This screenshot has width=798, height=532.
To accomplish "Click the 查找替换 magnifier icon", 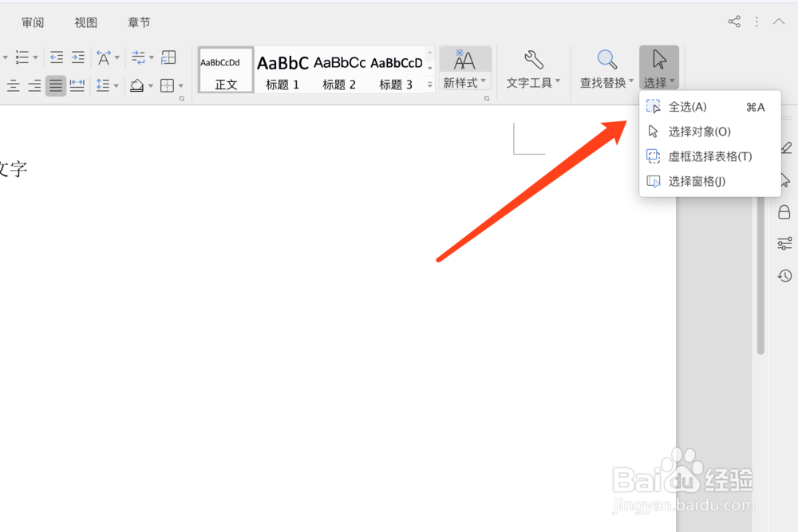I will coord(606,60).
